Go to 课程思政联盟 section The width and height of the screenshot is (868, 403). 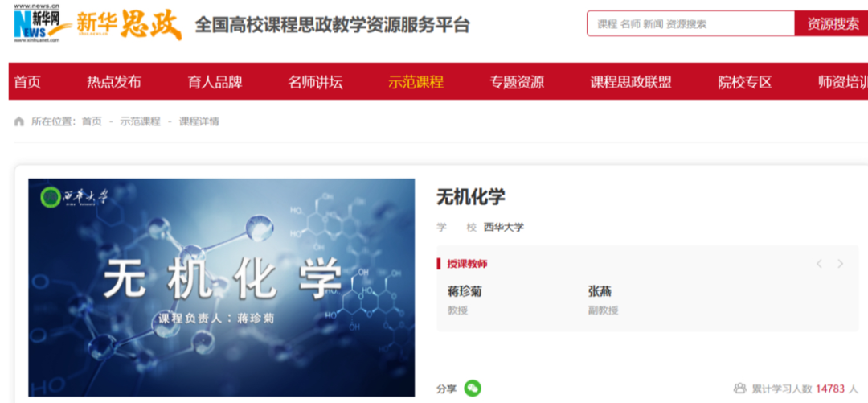pos(631,82)
